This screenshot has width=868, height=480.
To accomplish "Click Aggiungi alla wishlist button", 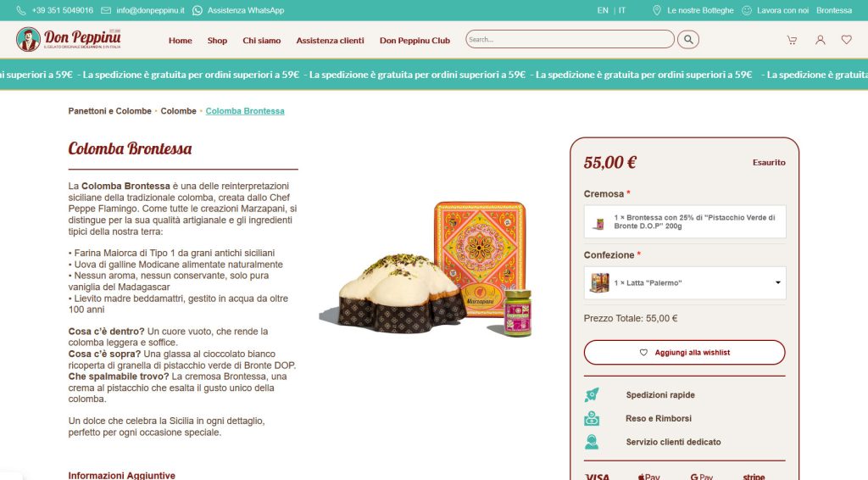I will coord(684,353).
